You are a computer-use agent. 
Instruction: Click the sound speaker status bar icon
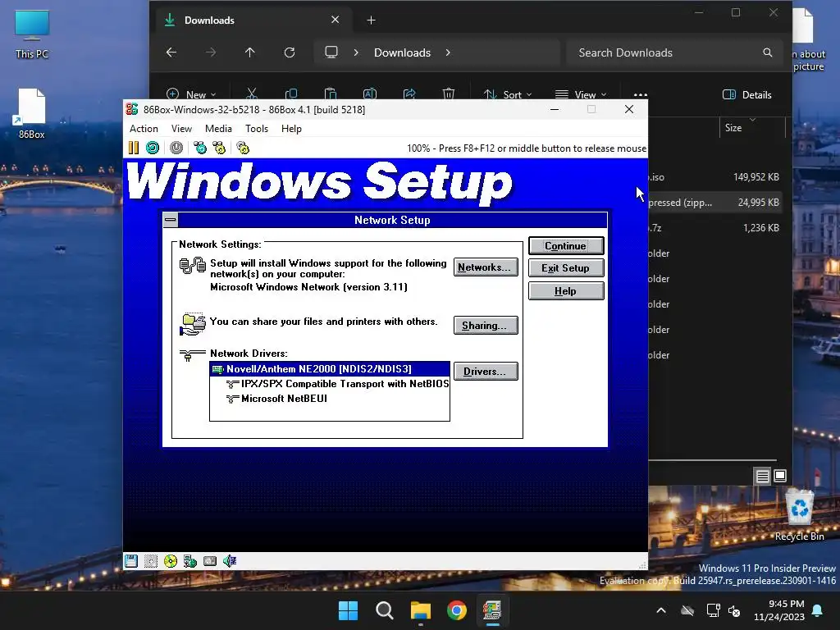pos(230,561)
